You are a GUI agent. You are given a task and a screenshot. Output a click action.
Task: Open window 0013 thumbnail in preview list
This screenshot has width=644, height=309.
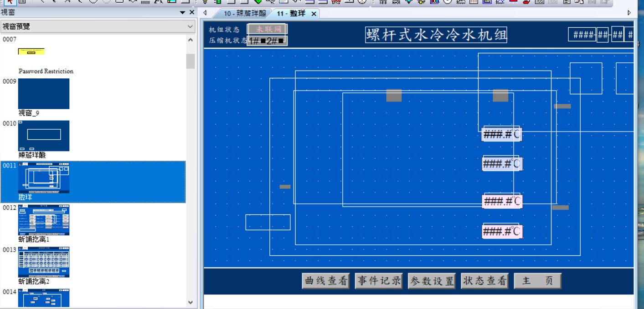click(44, 262)
